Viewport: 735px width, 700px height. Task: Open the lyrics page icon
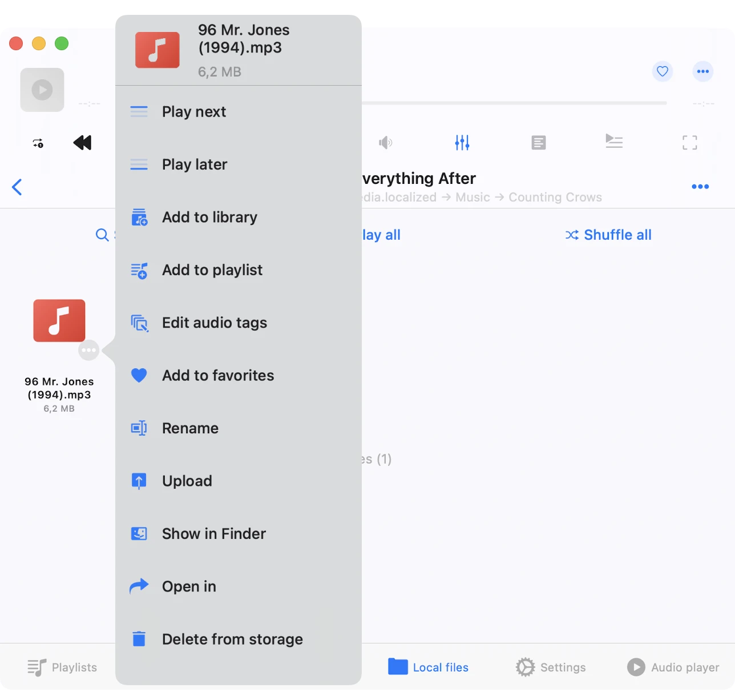pos(538,142)
